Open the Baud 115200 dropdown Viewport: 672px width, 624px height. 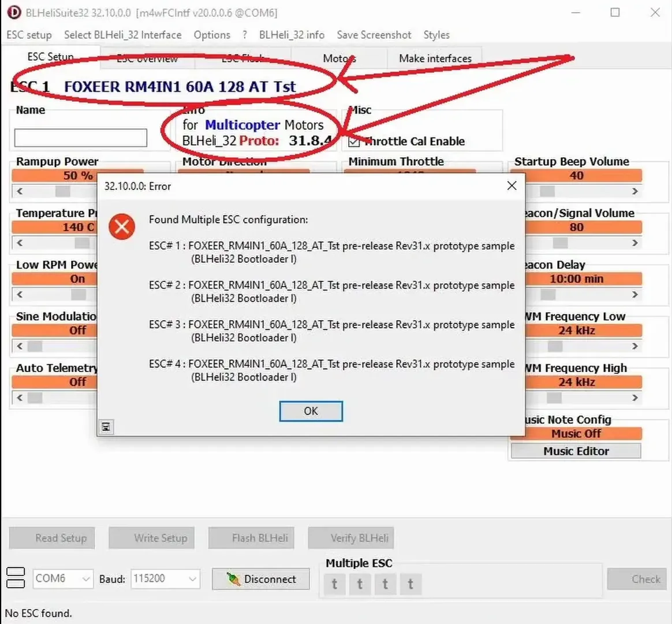(x=165, y=579)
